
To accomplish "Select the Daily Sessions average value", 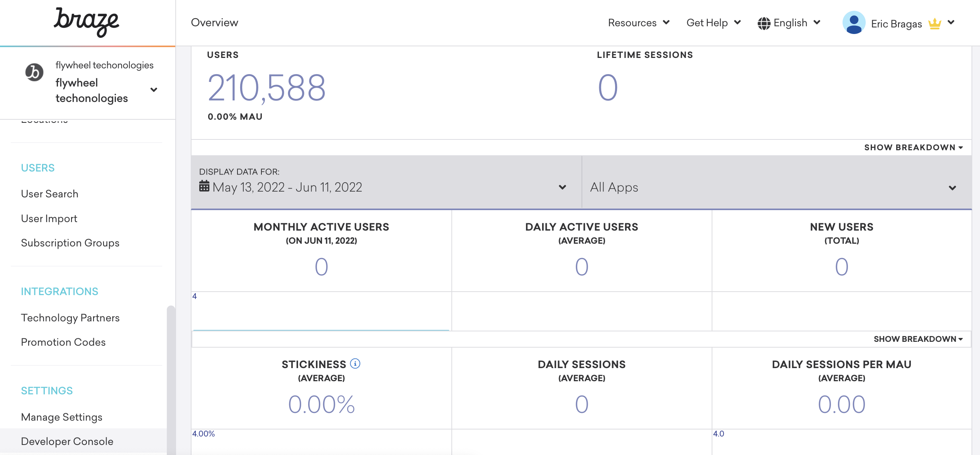I will pyautogui.click(x=582, y=404).
